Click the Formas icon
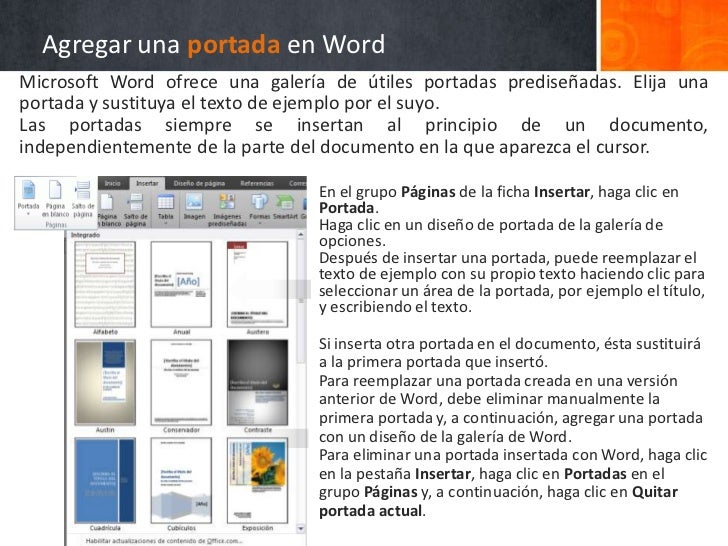The width and height of the screenshot is (728, 546). (259, 202)
